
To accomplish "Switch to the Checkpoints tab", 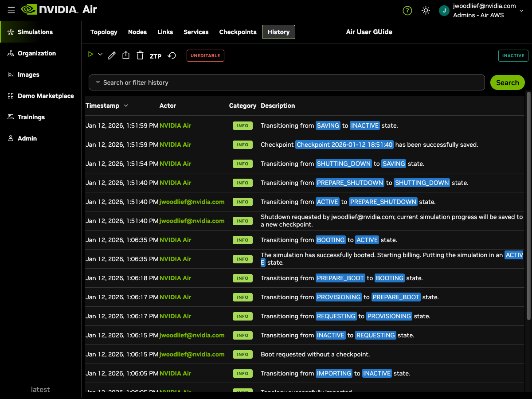I will [238, 32].
